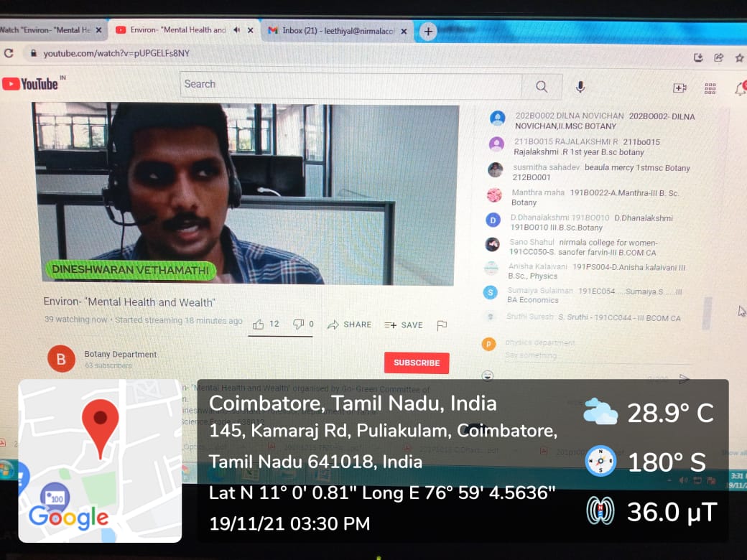The image size is (747, 560).
Task: Subscribe to Botany Department channel
Action: click(x=417, y=363)
